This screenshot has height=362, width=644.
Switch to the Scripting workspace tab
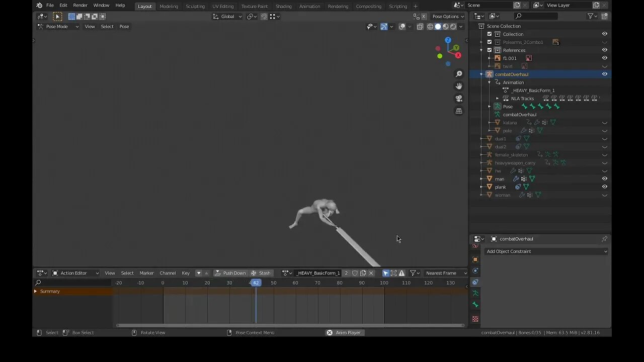[398, 6]
